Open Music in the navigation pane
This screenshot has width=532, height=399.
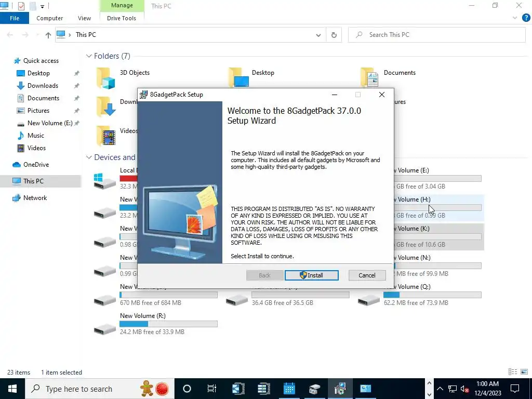pos(36,136)
